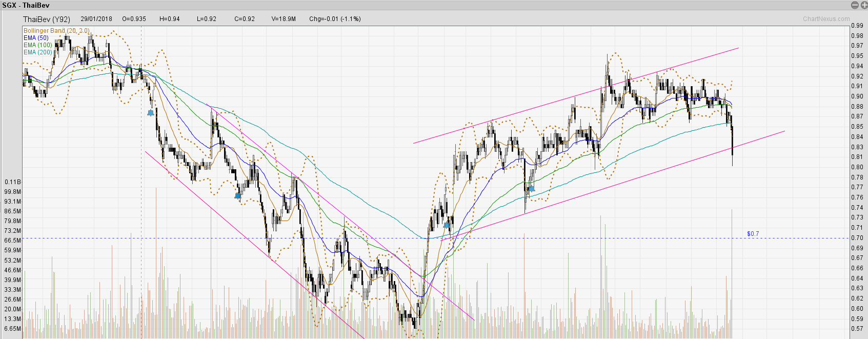Viewport: 868px width, 339px height.
Task: Select the rightmost blue bell marker
Action: click(x=532, y=189)
